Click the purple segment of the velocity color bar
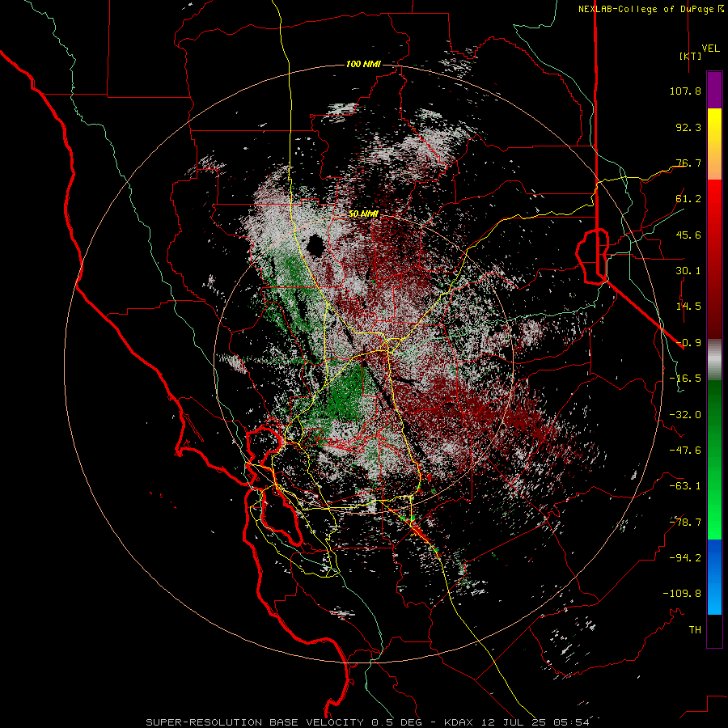 714,90
